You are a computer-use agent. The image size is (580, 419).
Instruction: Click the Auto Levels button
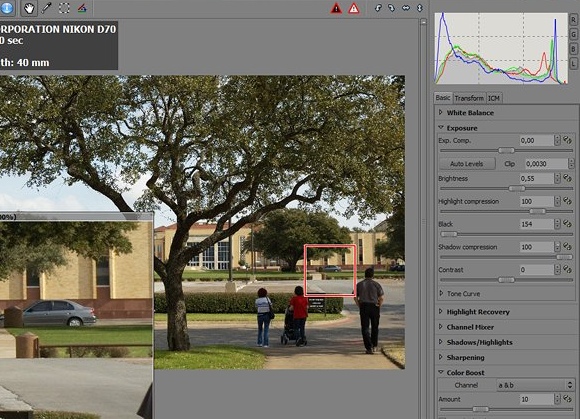(467, 163)
